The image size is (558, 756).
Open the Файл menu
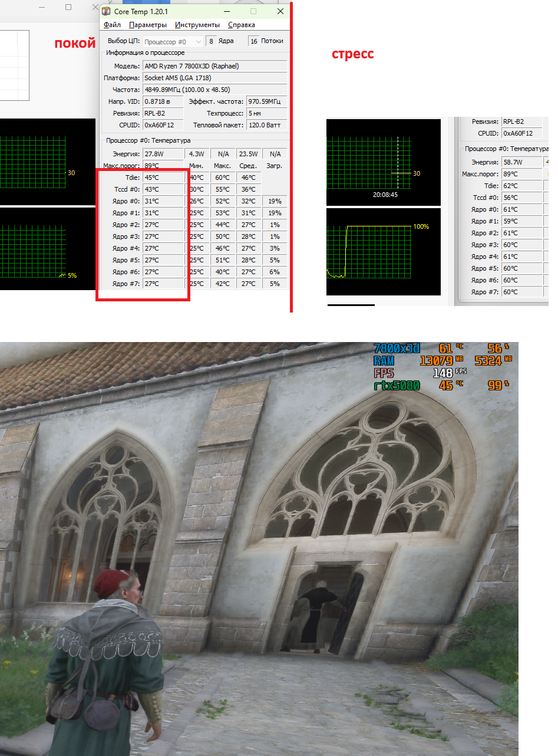tap(112, 25)
